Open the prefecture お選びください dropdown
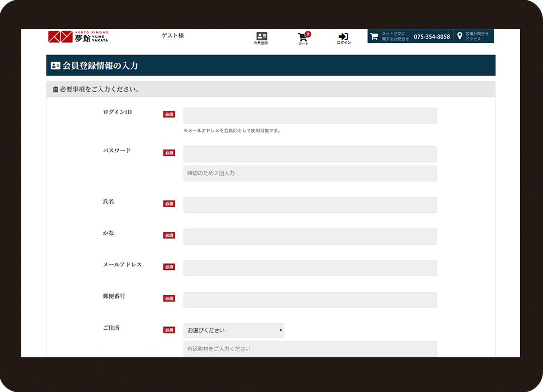This screenshot has height=392, width=543. point(233,330)
